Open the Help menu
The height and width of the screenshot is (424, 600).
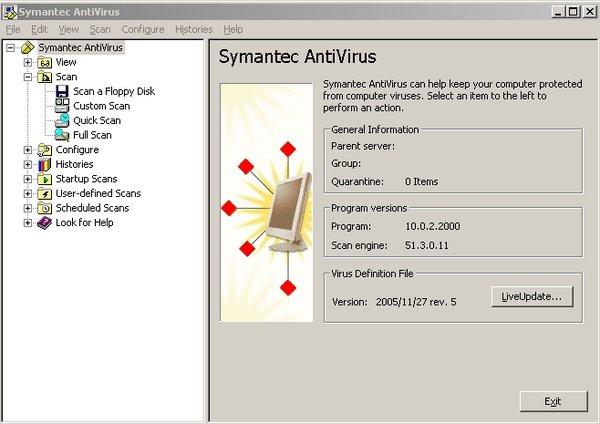coord(233,29)
